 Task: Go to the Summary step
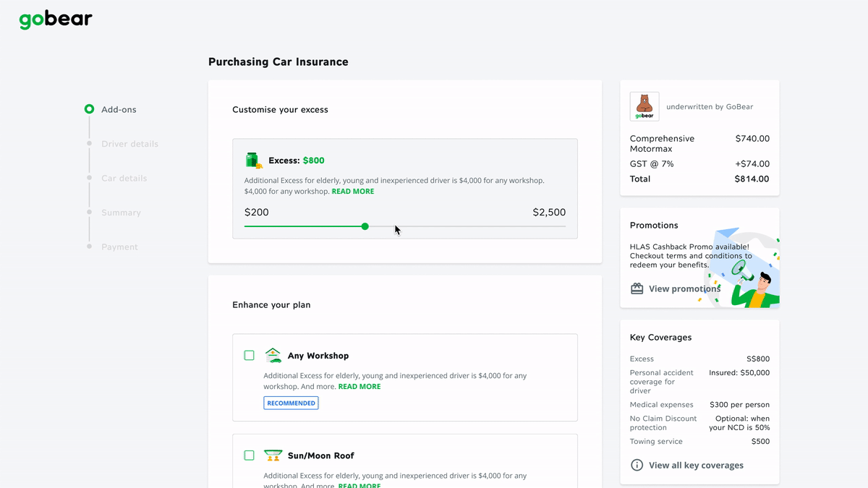coord(121,213)
